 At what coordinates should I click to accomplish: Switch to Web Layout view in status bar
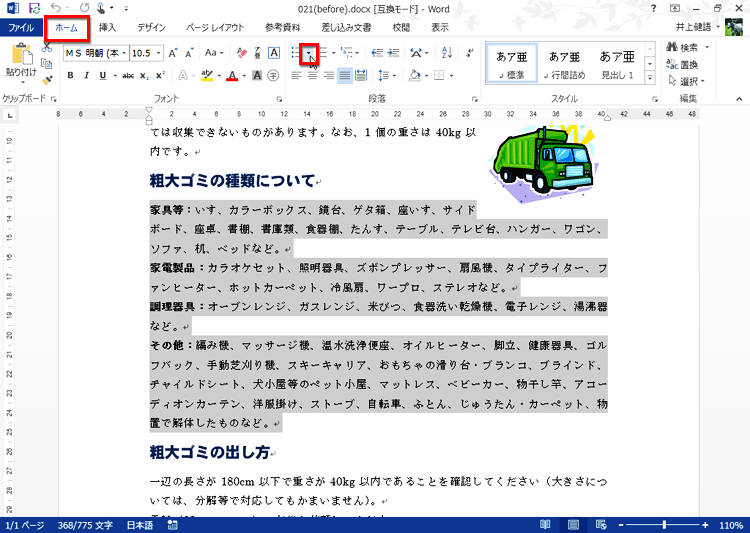coord(601,524)
